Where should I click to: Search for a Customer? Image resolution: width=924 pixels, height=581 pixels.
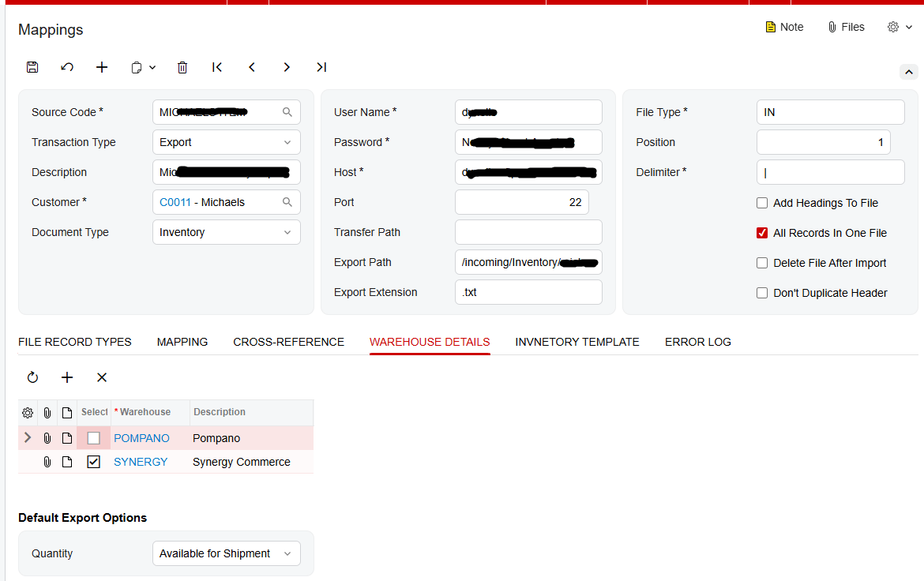point(287,202)
